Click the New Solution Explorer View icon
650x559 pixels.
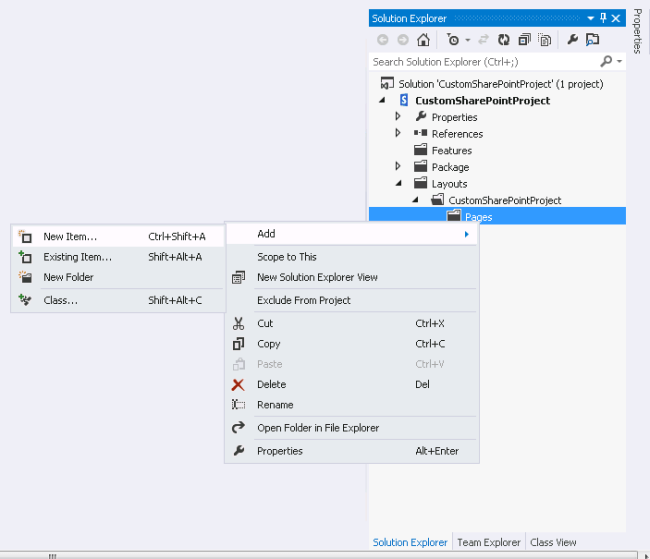(x=238, y=277)
